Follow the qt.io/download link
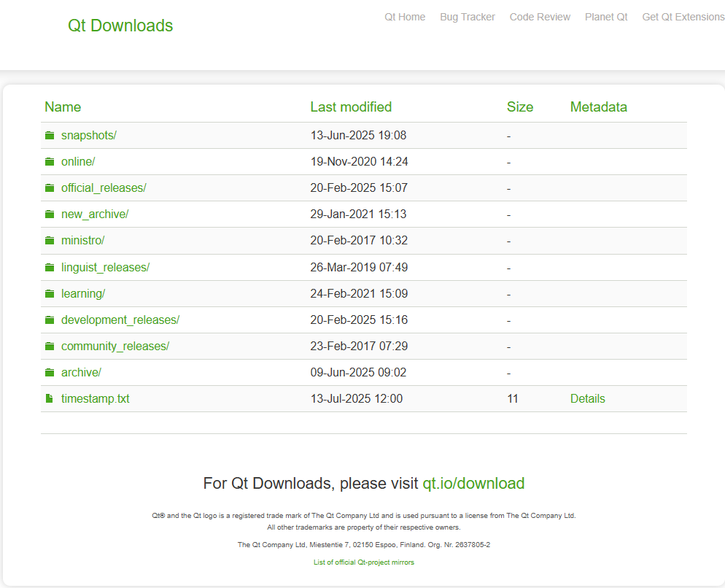Viewport: 725px width, 588px height. (x=473, y=484)
